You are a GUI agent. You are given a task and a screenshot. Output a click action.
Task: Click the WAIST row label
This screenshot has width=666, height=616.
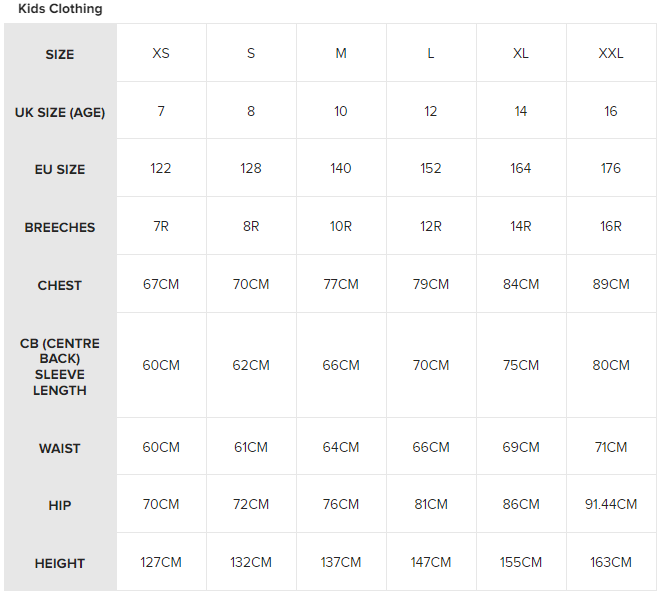60,449
